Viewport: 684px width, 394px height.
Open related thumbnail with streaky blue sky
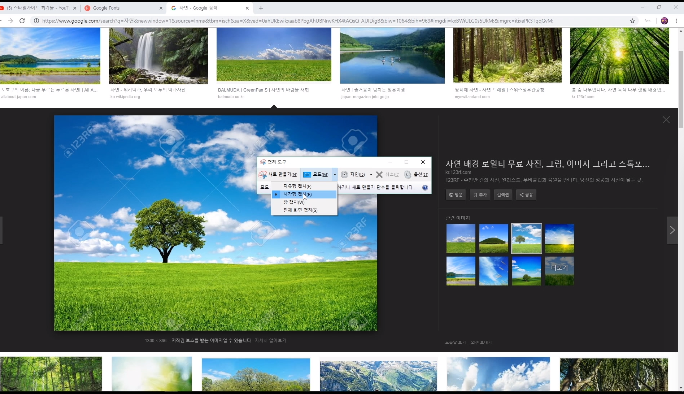pos(493,271)
